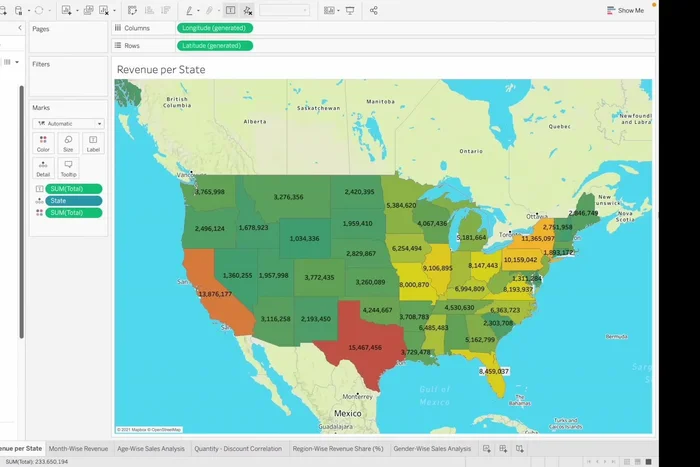Open the Tooltip marks card

click(68, 168)
